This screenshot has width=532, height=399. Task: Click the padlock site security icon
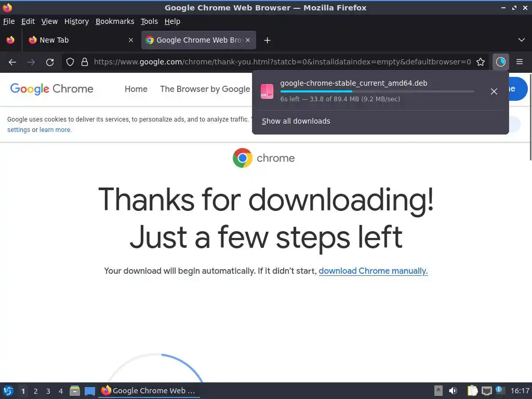tap(85, 62)
